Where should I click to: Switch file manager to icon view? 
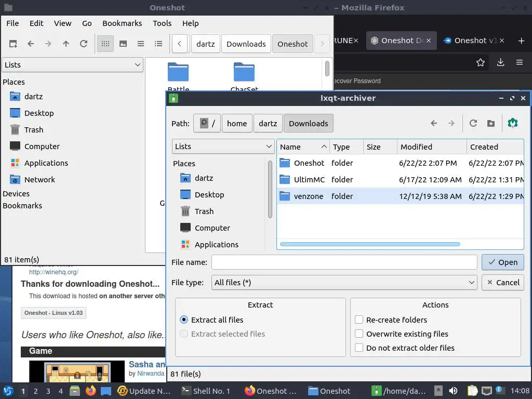coord(105,44)
